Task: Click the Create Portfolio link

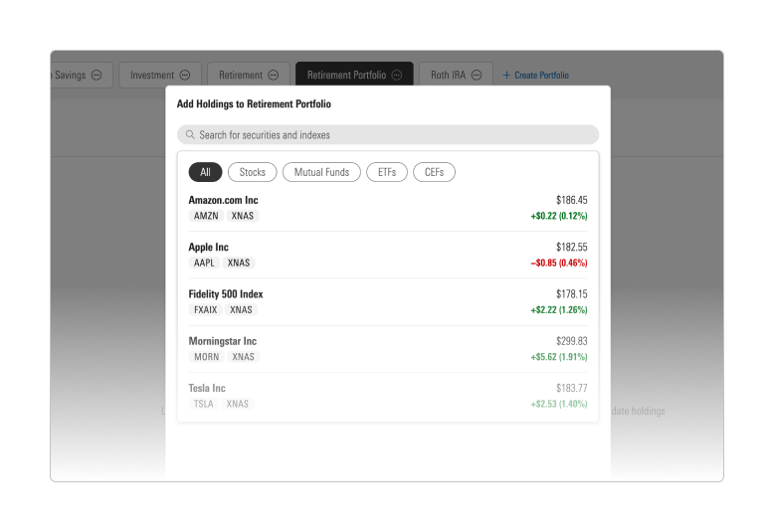Action: (541, 76)
